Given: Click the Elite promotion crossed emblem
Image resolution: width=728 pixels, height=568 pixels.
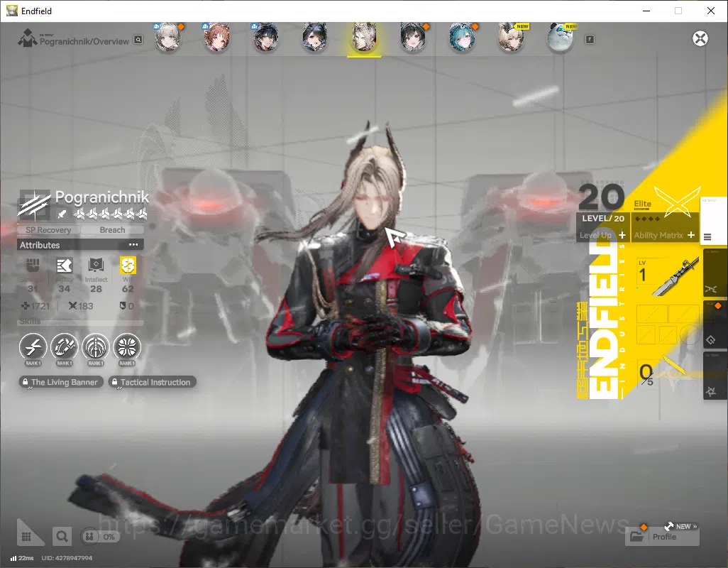Looking at the screenshot, I should pos(677,201).
